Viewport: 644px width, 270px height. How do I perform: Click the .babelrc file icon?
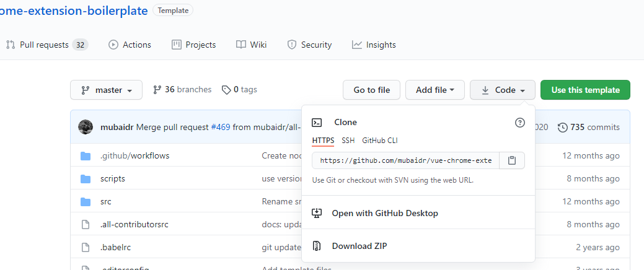86,248
